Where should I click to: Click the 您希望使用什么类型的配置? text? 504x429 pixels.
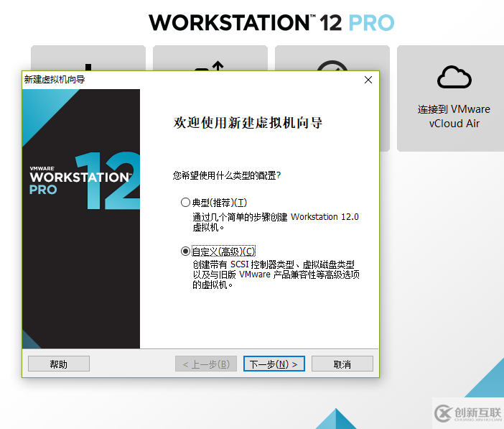point(227,175)
